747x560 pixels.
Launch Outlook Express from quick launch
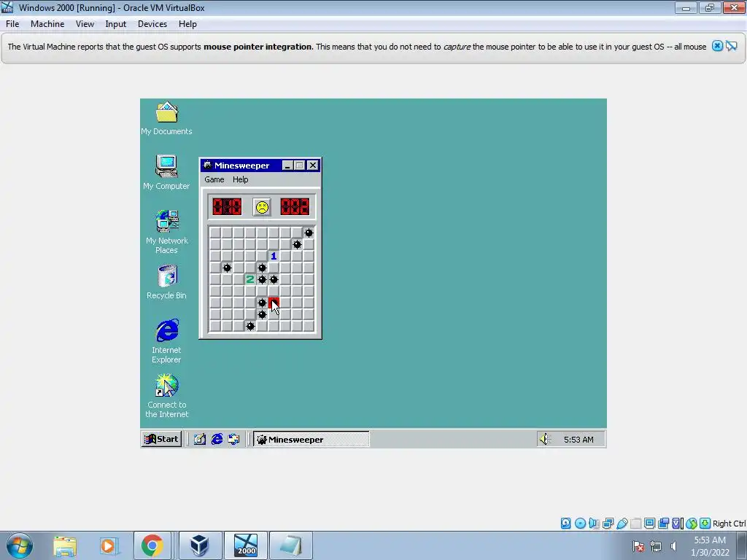[233, 439]
